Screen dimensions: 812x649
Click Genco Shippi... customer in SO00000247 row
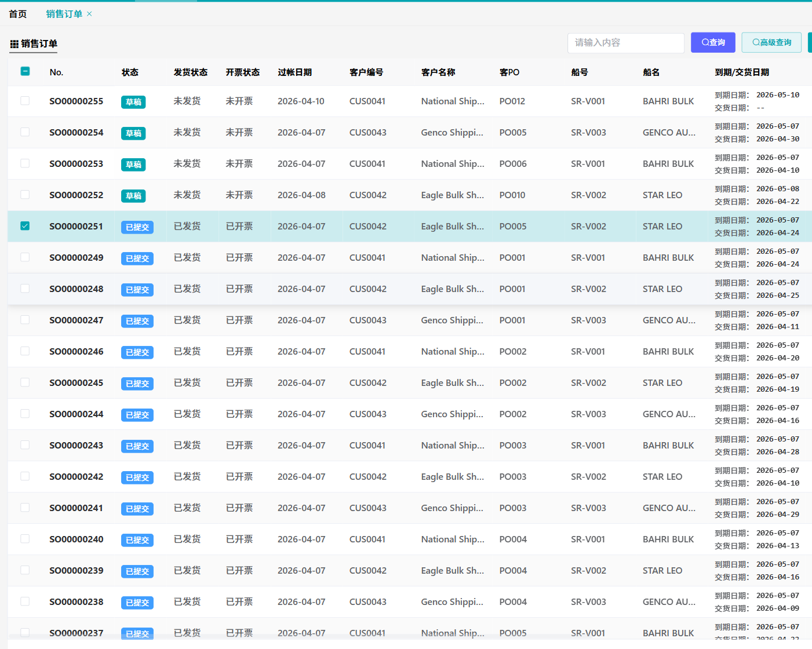pos(451,320)
